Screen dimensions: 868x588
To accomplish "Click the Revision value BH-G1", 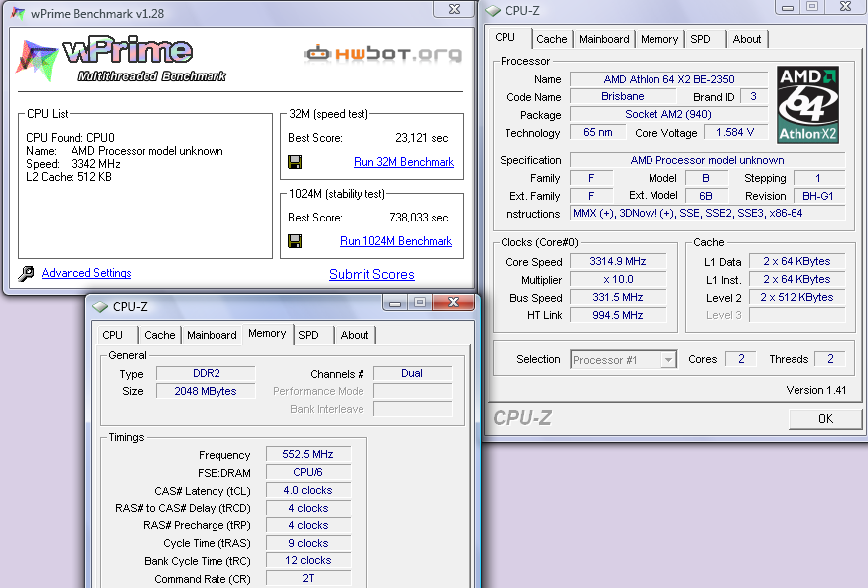I will point(818,196).
